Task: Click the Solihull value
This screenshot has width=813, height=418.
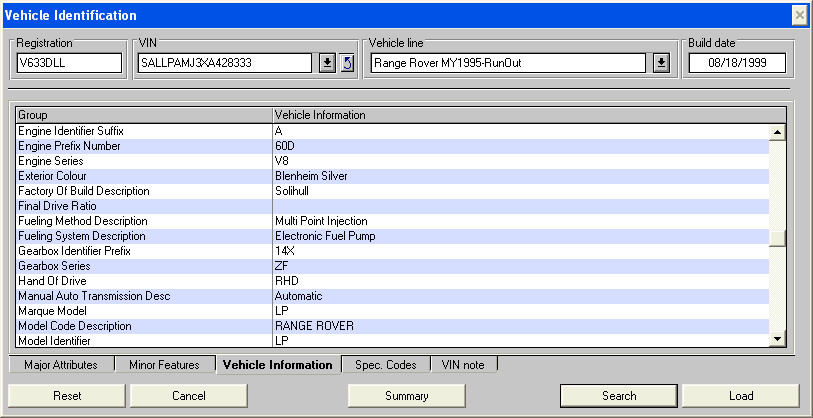Action: [x=292, y=191]
